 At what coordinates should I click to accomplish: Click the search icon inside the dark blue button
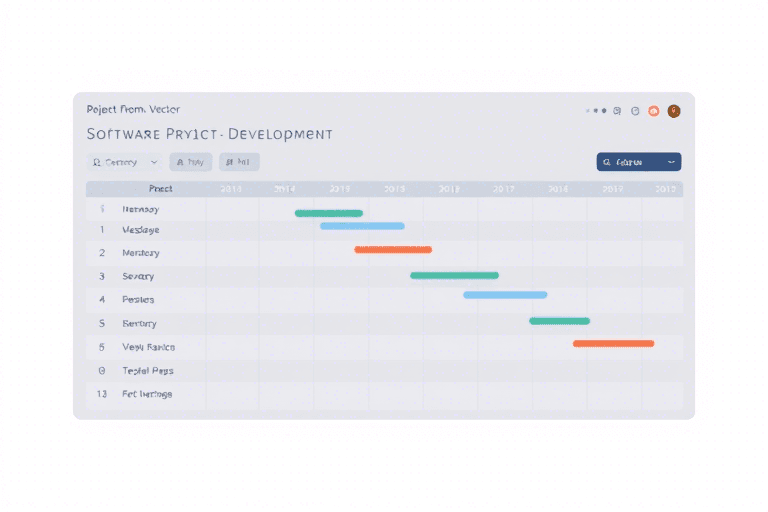607,162
